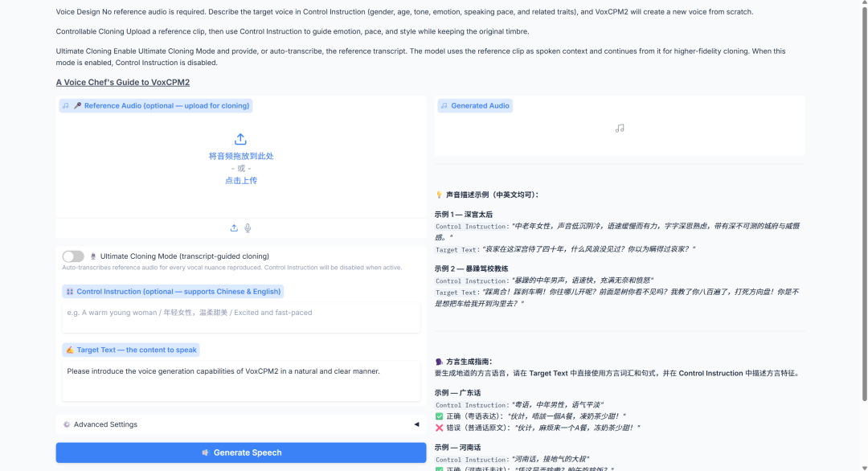Click the Advanced Settings disclosure triangle
Image resolution: width=868 pixels, height=471 pixels.
[x=416, y=424]
